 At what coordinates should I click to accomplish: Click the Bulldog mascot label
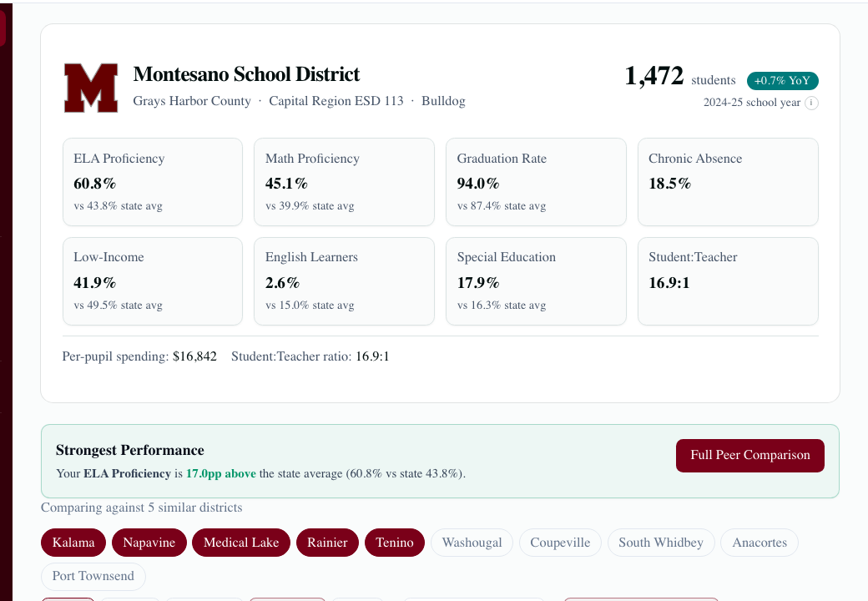[443, 101]
